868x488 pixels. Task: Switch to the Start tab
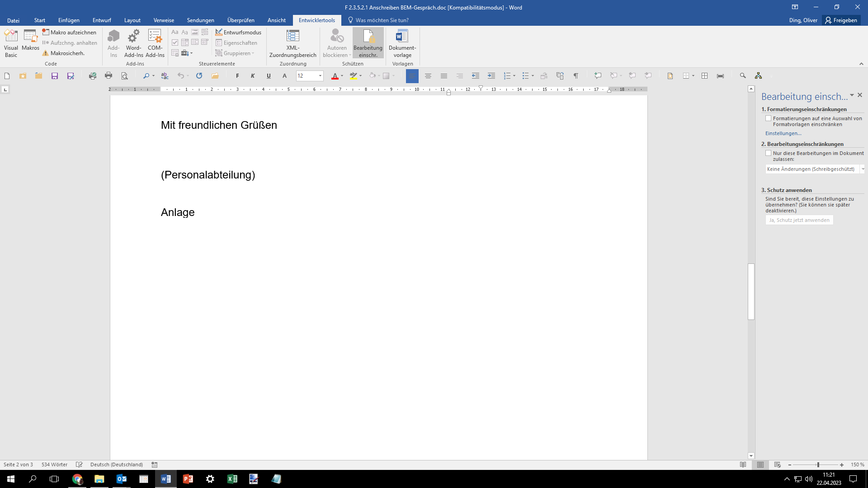coord(40,20)
